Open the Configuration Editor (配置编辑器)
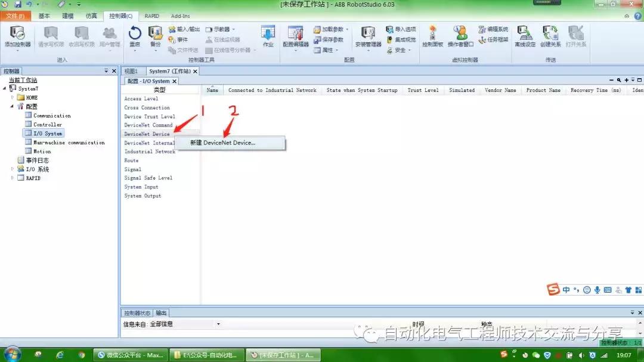The width and height of the screenshot is (644, 362). [x=295, y=36]
